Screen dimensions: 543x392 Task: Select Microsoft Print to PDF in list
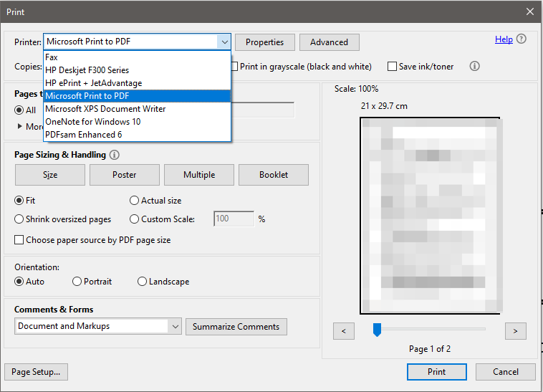pyautogui.click(x=138, y=96)
